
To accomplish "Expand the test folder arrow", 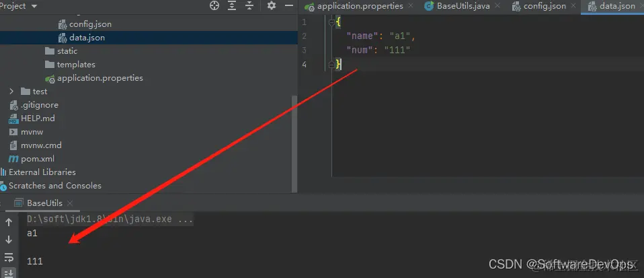I will (x=11, y=92).
